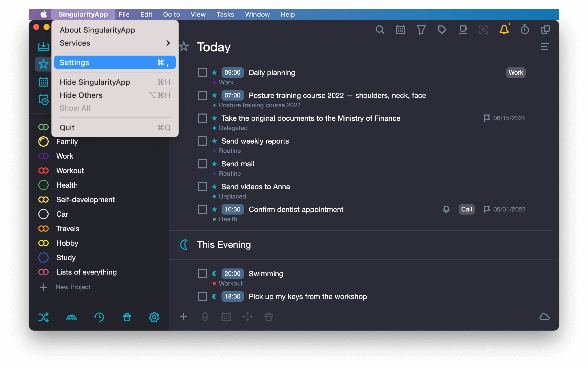Open the Apple menu
Screen dimensions: 588x369
[43, 15]
